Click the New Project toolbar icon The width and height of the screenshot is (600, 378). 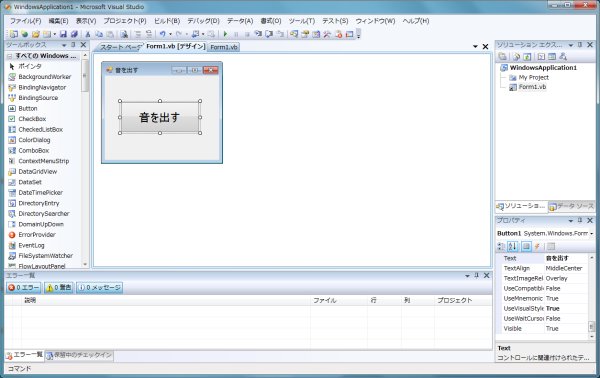tap(13, 34)
